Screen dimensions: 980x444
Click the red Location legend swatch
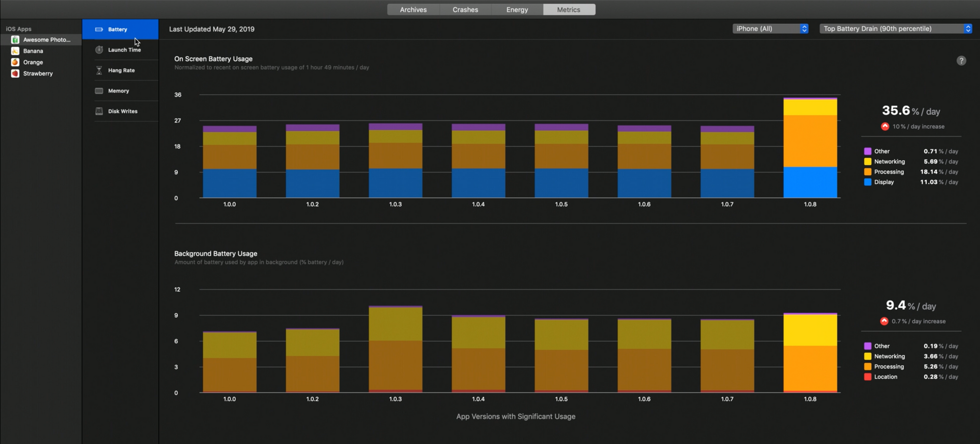[868, 377]
